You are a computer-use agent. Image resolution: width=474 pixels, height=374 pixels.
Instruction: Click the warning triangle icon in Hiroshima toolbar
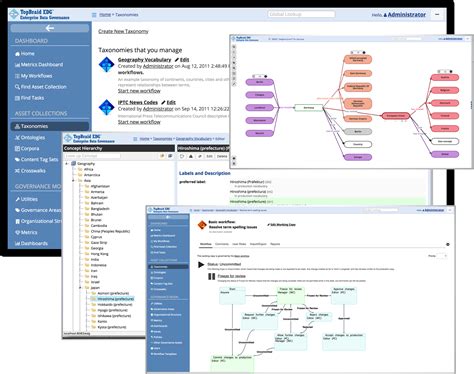[x=191, y=156]
